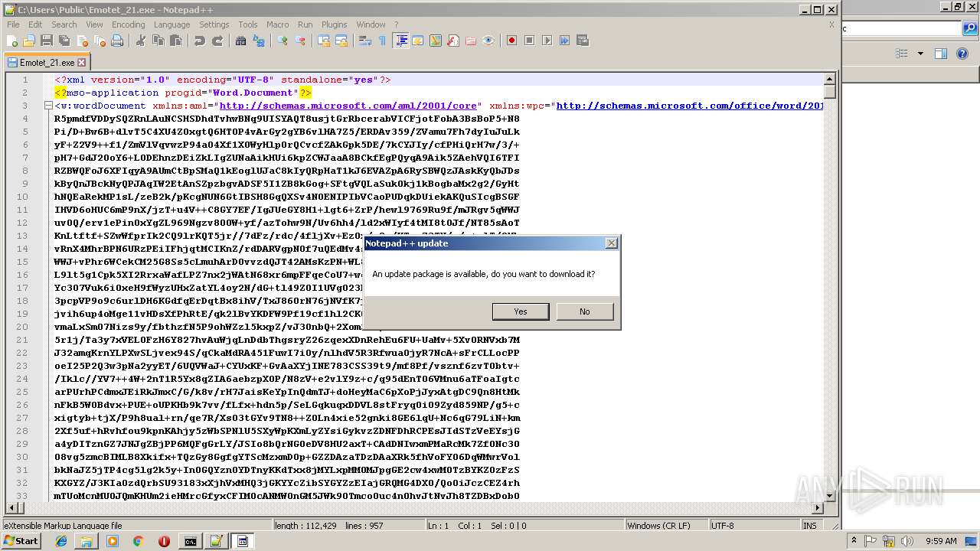Toggle synchronize horizontal scrolling icon

[x=341, y=41]
